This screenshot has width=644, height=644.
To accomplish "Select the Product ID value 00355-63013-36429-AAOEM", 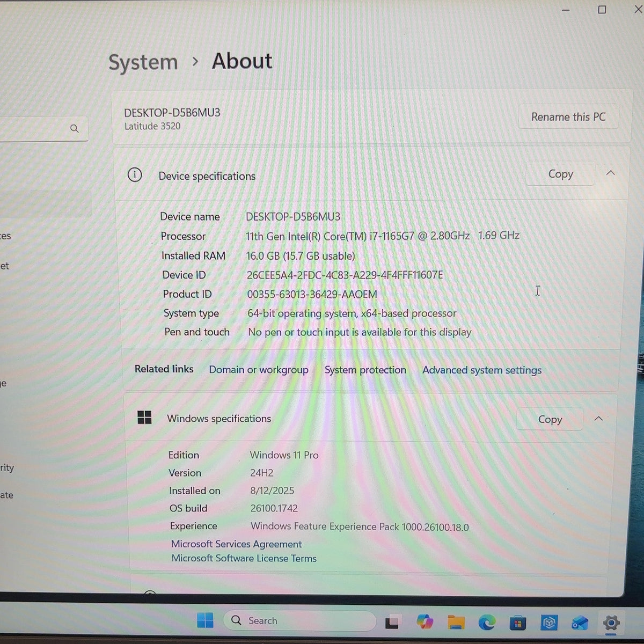I will click(x=312, y=294).
